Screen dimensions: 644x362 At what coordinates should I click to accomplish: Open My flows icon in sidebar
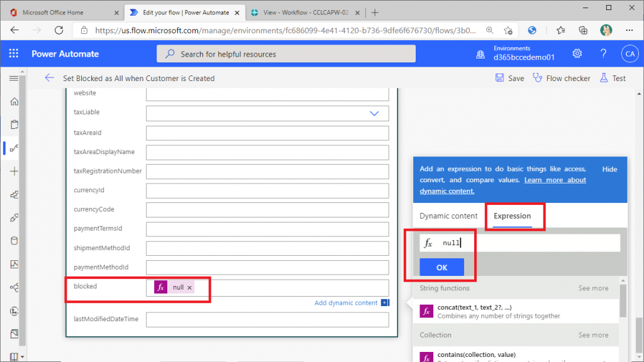pos(14,148)
